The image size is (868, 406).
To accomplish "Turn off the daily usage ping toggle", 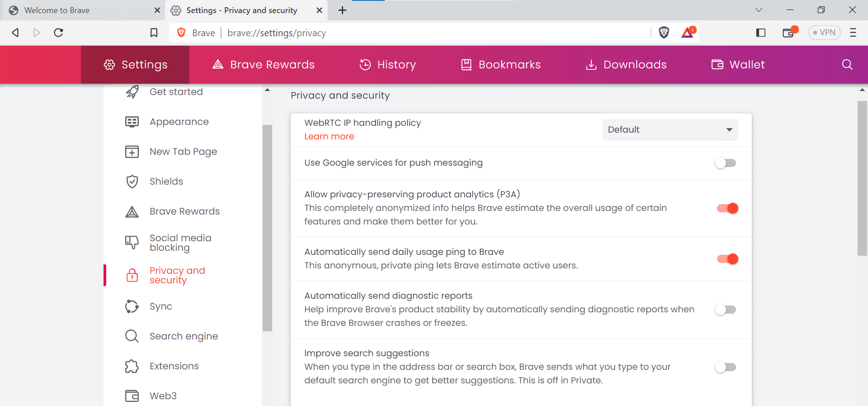I will point(727,259).
